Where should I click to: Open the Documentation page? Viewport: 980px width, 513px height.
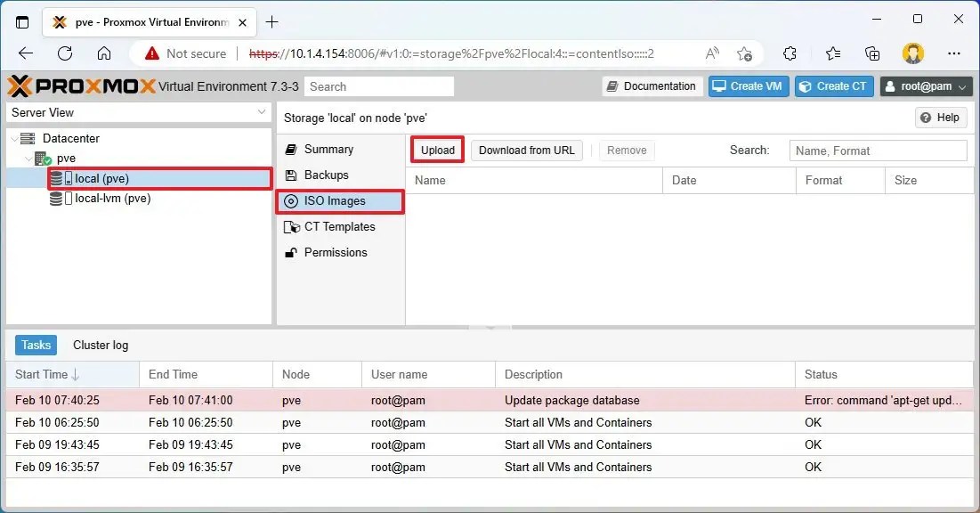[x=652, y=85]
